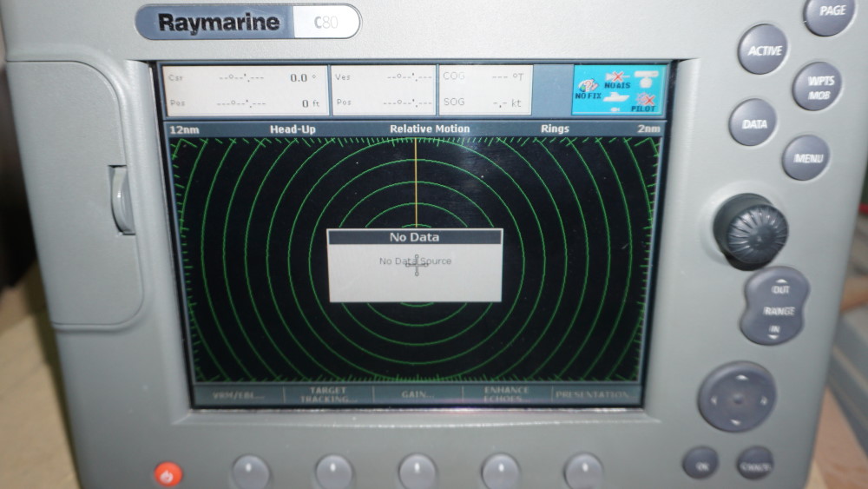Image resolution: width=868 pixels, height=489 pixels.
Task: Click the Head-Up orientation label
Action: [x=293, y=129]
